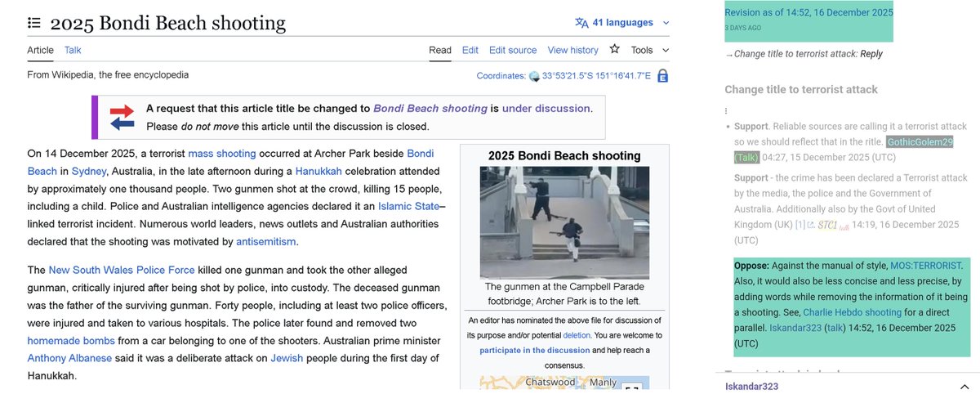980x403 pixels.
Task: Open the Charlie Hebdo shooting link
Action: pos(853,312)
